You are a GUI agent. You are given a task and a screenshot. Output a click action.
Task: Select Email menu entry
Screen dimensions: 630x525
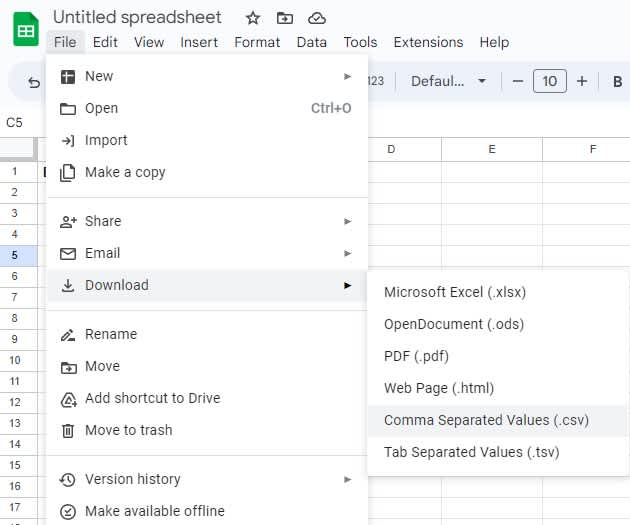(x=207, y=253)
